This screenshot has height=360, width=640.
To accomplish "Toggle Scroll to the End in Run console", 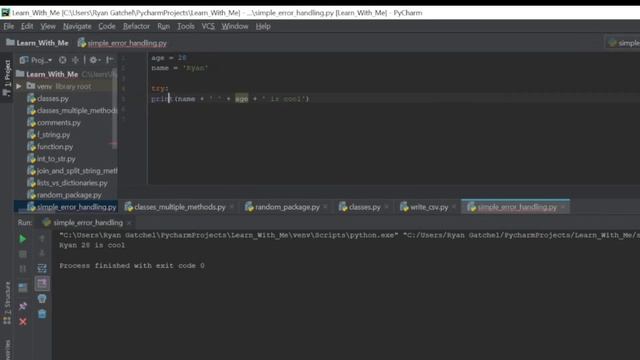I will click(42, 284).
